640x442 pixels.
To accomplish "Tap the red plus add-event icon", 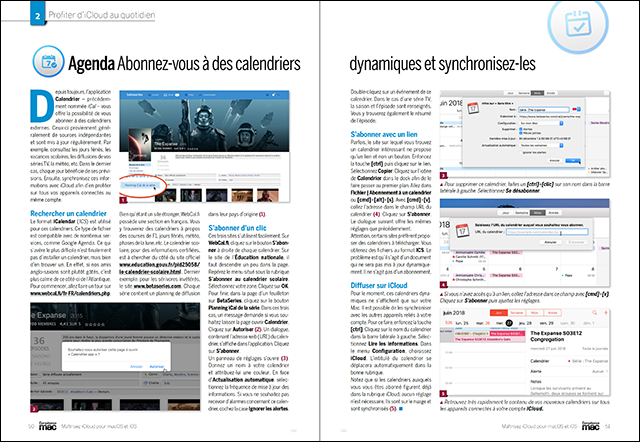I will [606, 313].
